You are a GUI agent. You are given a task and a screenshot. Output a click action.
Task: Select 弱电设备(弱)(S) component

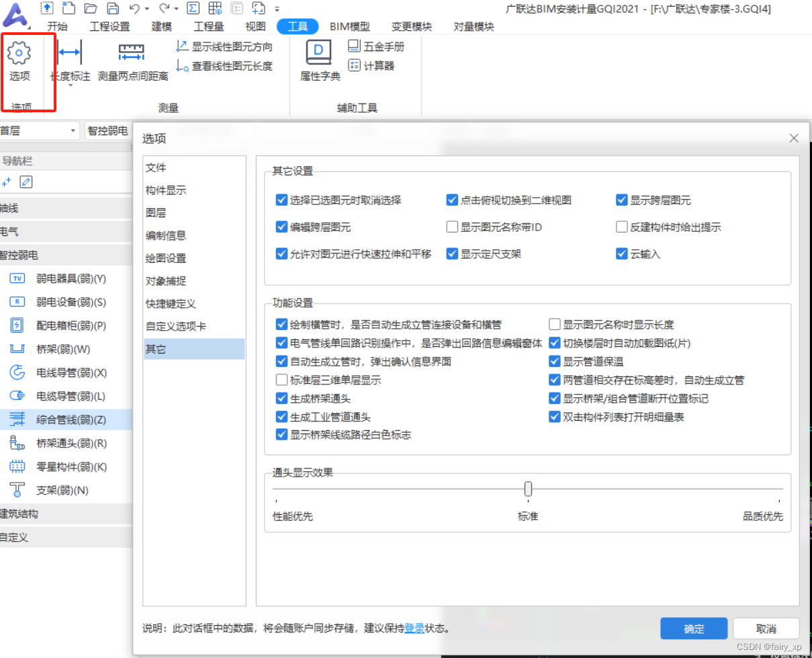(66, 302)
